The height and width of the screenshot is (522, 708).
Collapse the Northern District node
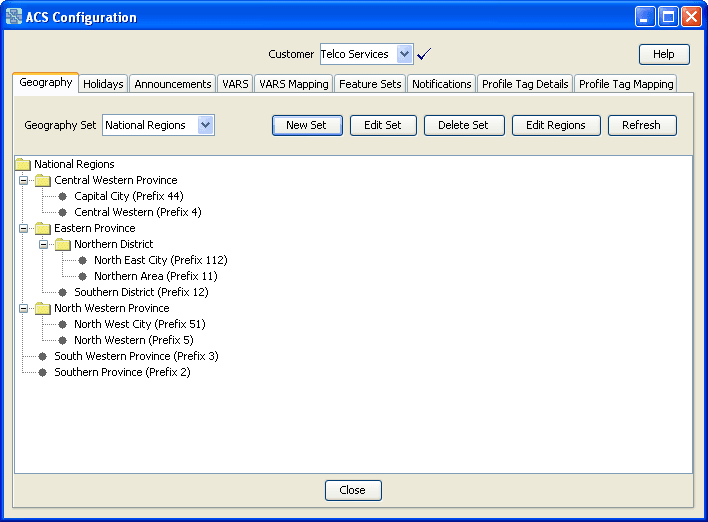(x=43, y=245)
